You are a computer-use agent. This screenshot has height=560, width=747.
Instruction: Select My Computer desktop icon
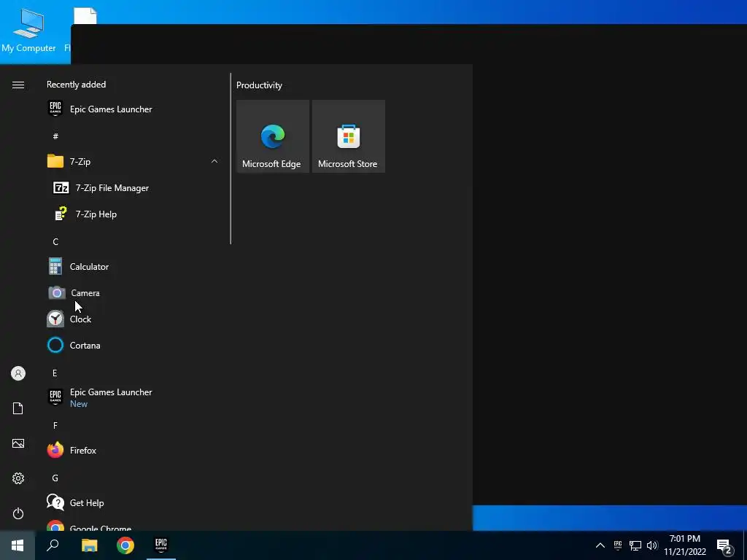28,30
